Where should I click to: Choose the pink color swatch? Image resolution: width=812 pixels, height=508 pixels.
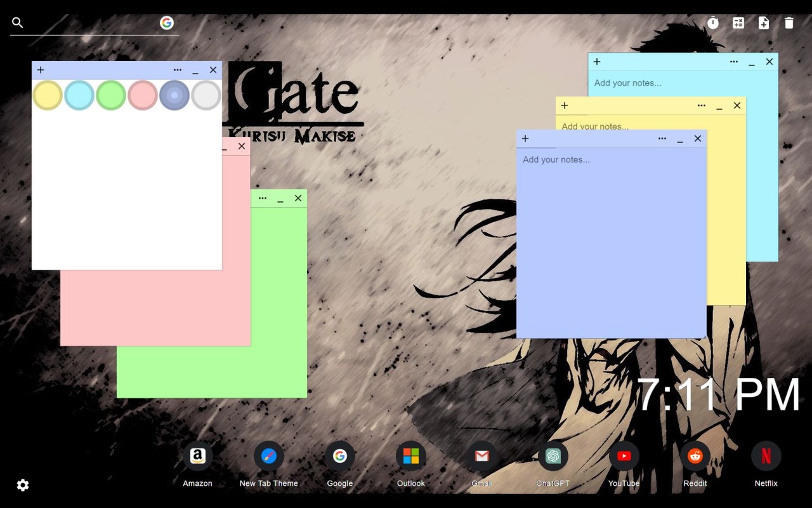pyautogui.click(x=143, y=95)
